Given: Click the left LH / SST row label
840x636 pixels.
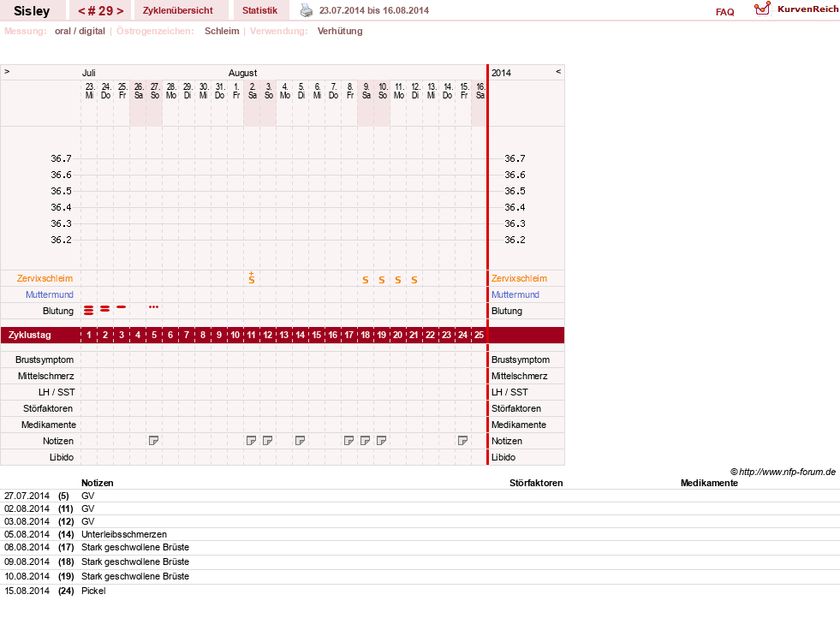Looking at the screenshot, I should [x=57, y=392].
